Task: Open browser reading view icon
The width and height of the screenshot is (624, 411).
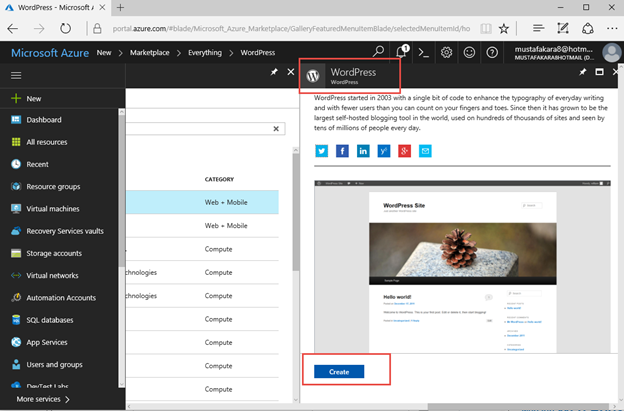Action: point(486,28)
